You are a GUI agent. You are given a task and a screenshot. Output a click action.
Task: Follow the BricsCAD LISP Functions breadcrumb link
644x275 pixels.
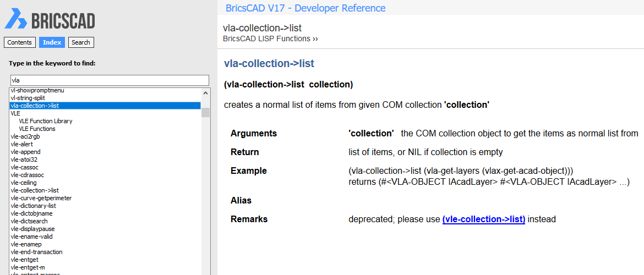pyautogui.click(x=270, y=39)
